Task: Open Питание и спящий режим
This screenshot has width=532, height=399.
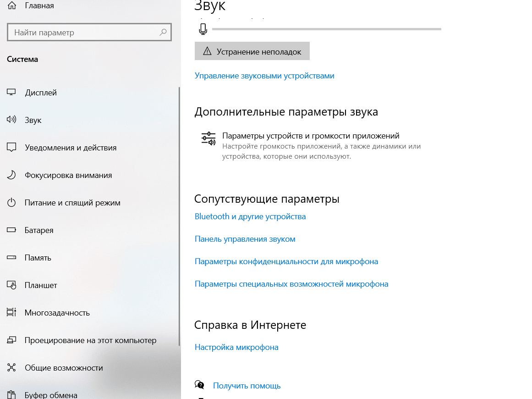Action: pos(72,202)
